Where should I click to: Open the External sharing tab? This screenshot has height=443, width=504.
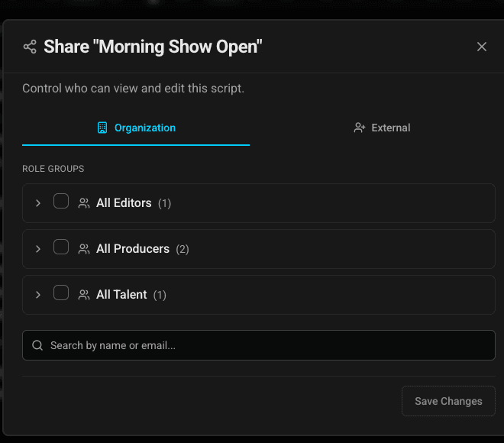[x=383, y=128]
